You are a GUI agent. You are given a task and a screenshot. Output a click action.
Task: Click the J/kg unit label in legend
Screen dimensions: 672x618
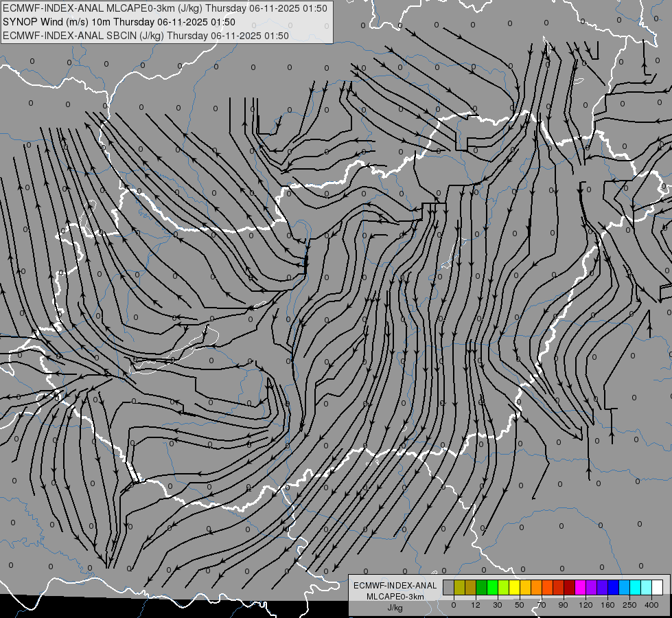coord(395,608)
